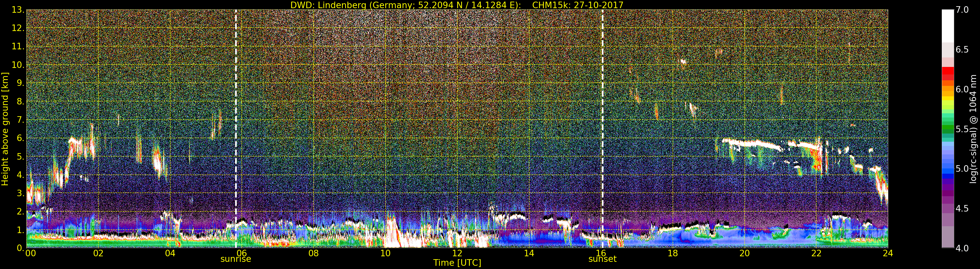Click the '6.5' colorbar tick value
Screen dimensions: 980x269
click(x=962, y=50)
